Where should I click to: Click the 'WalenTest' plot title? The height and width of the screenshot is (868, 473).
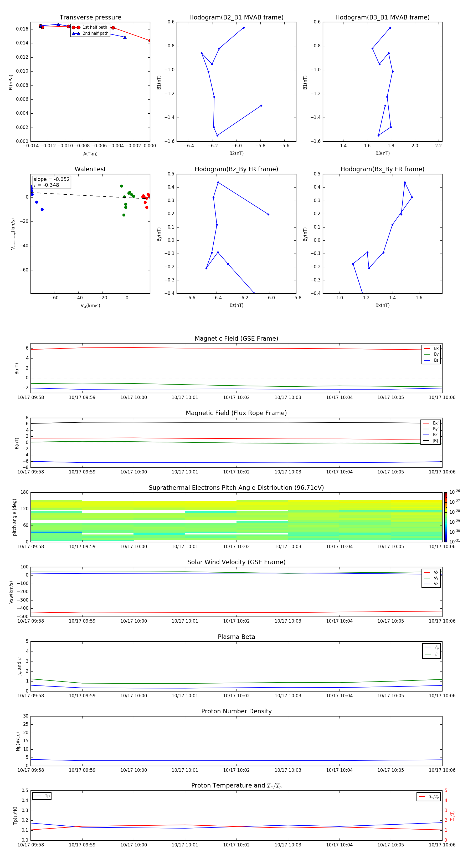point(90,169)
